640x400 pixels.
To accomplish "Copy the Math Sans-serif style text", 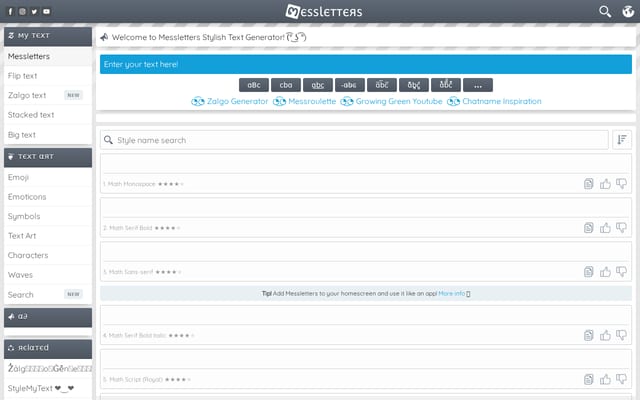I will tap(588, 272).
